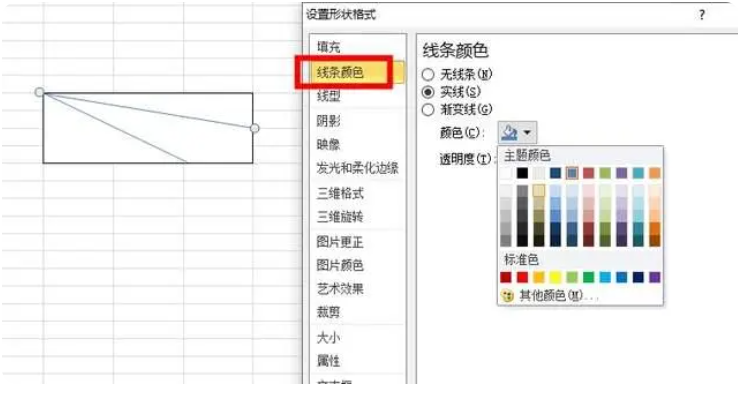Pick the black theme color swatch

tap(522, 173)
